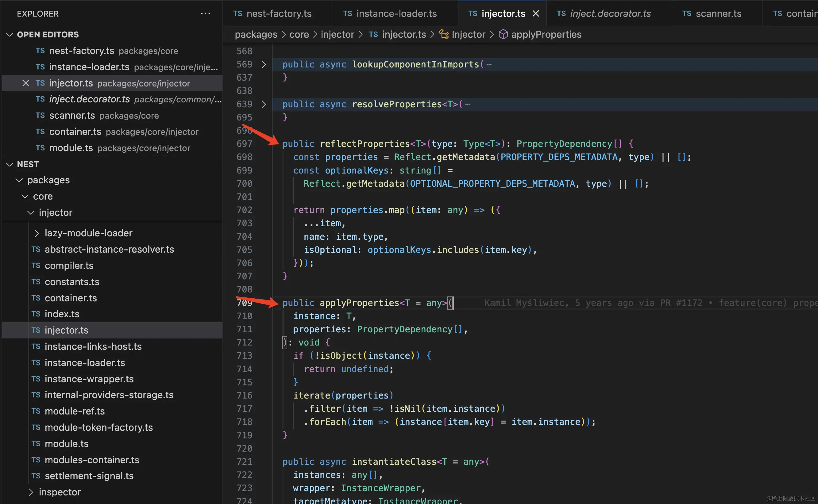Viewport: 818px width, 504px height.
Task: Select injector.ts in the file tree
Action: coord(112,330)
